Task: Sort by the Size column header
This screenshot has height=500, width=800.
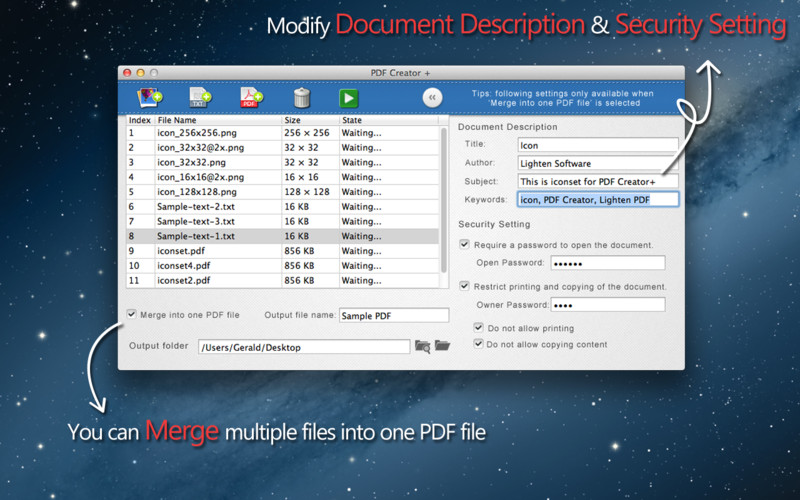Action: tap(310, 120)
